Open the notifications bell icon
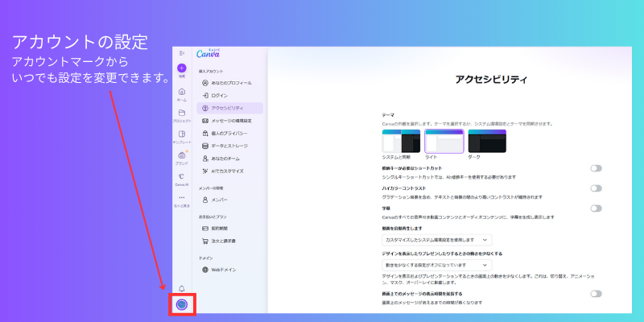The height and width of the screenshot is (322, 644). (182, 289)
